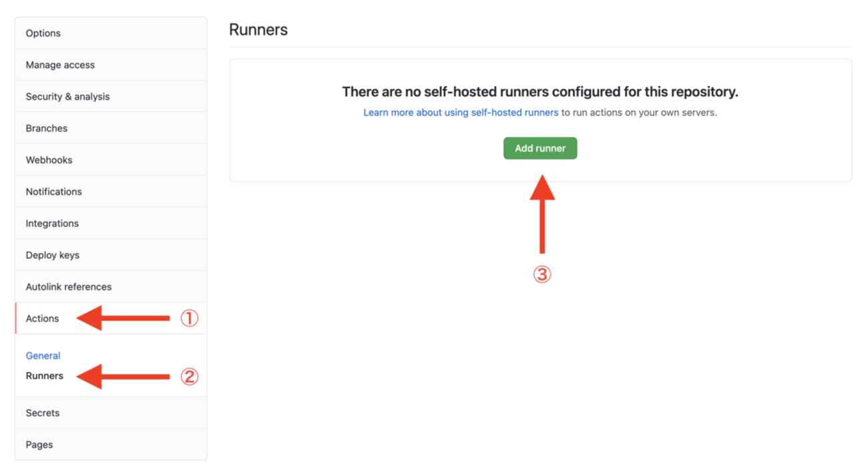Click the circled number 3 annotation
Viewport: 868px width, 468px height.
tap(541, 274)
